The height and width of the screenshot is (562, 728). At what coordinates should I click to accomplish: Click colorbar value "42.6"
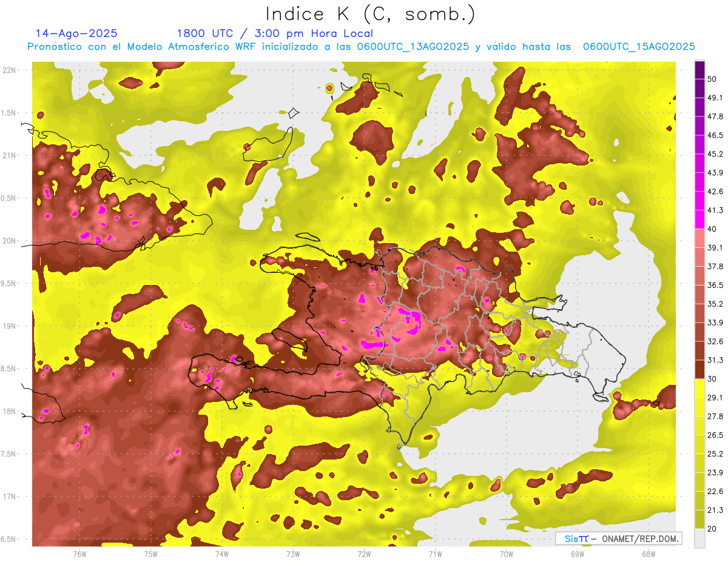pos(715,192)
